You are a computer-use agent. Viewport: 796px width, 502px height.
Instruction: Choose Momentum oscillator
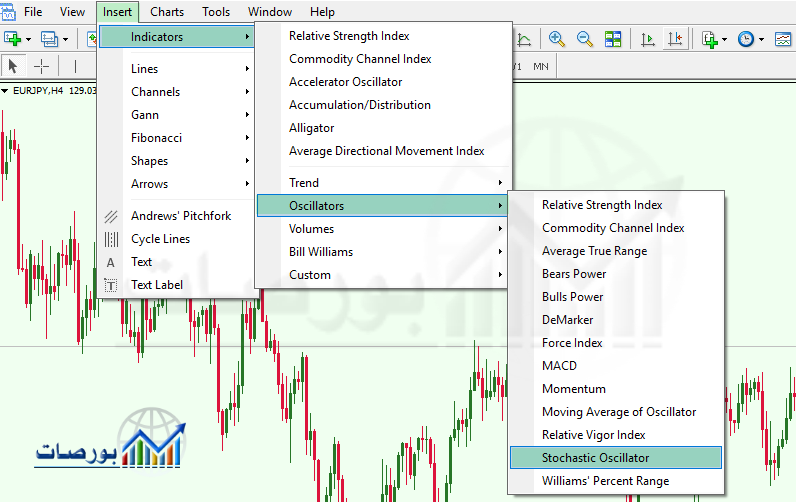(616, 389)
